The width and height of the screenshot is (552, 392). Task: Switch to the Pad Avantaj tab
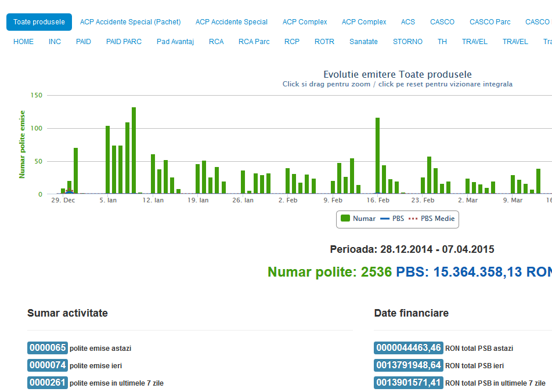tap(175, 42)
